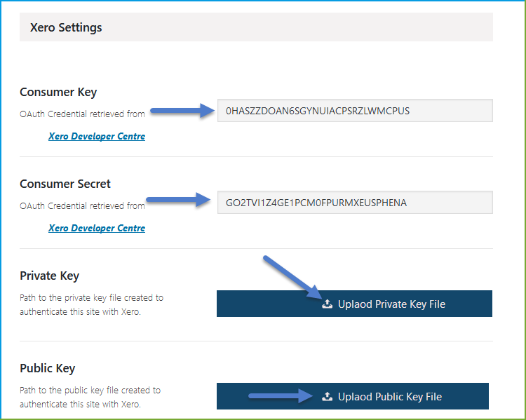Click the Xero Settings heading
The image size is (526, 420).
pyautogui.click(x=66, y=27)
